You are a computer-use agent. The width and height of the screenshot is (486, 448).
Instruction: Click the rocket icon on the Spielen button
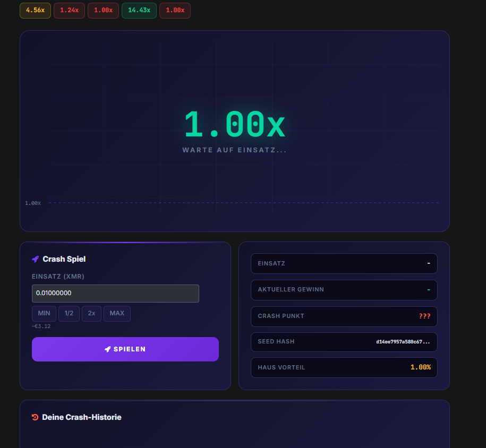pyautogui.click(x=107, y=349)
